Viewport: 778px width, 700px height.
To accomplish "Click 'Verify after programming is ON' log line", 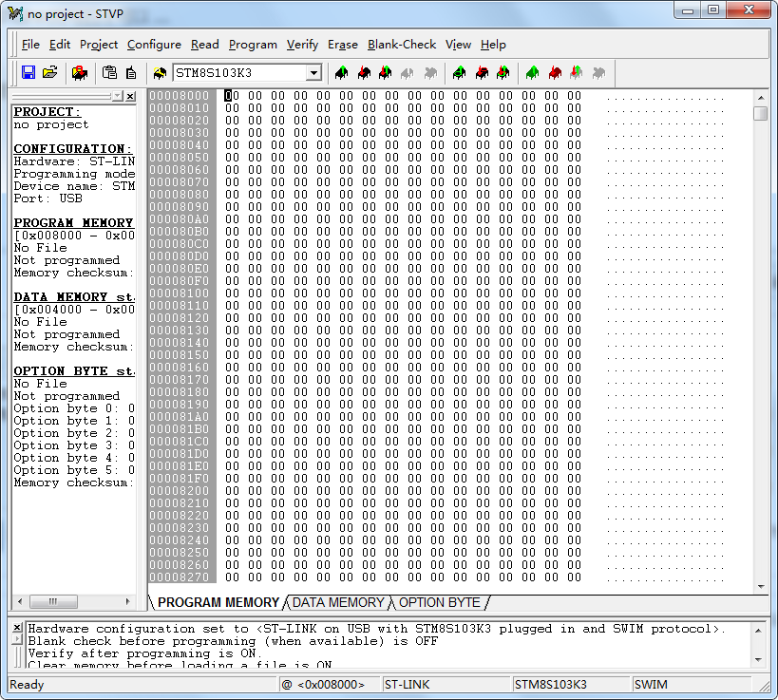I will (x=143, y=653).
